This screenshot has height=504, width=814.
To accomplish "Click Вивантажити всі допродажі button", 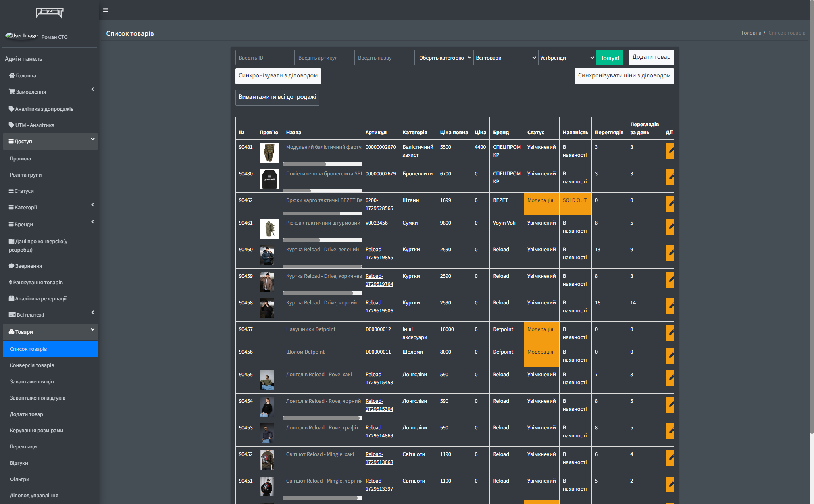I will coord(277,97).
